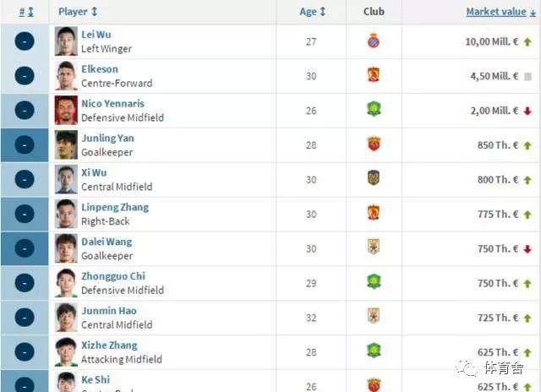The image size is (541, 392).
Task: Click Elkeson's red Guangzhou club crest
Action: point(374,75)
